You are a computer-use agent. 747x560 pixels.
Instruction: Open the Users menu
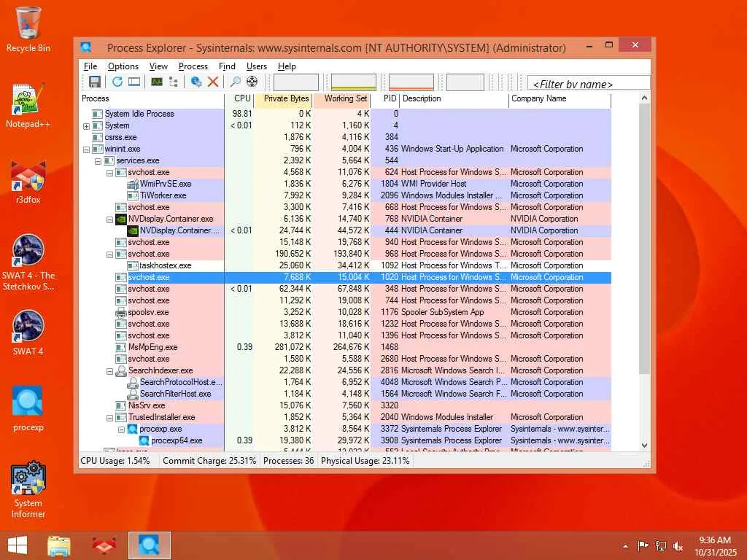[256, 66]
